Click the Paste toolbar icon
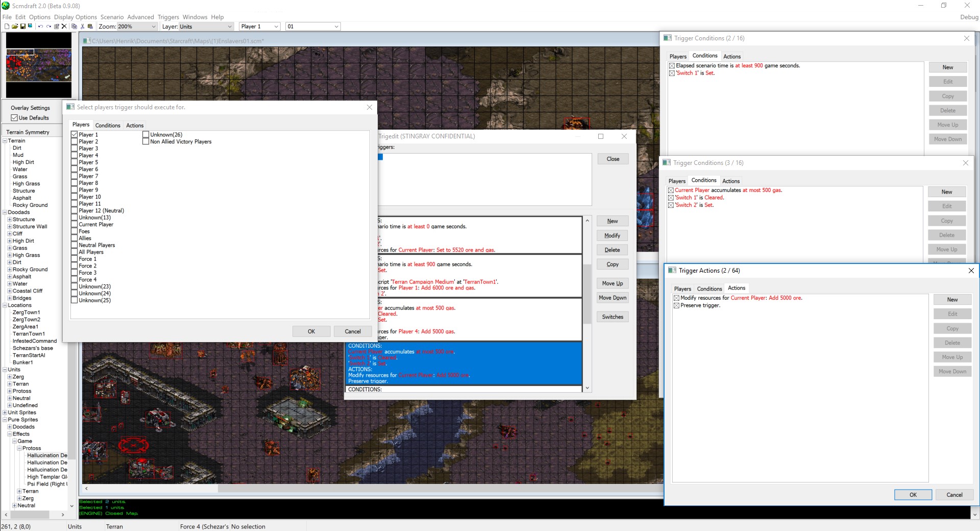 [90, 27]
